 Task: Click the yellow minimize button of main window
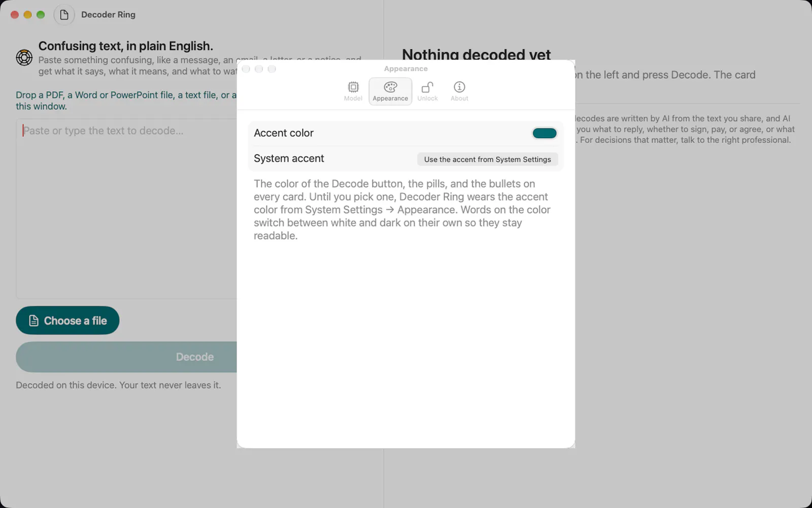coord(27,15)
